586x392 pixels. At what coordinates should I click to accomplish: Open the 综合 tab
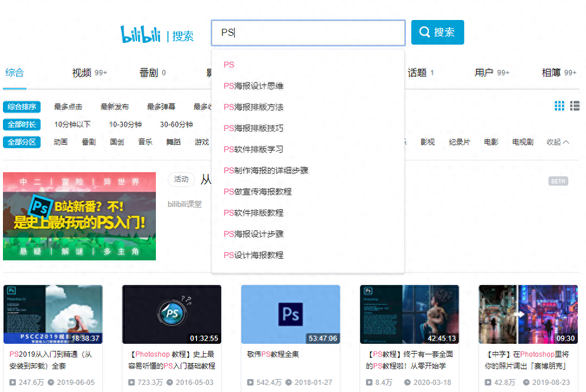pyautogui.click(x=15, y=72)
